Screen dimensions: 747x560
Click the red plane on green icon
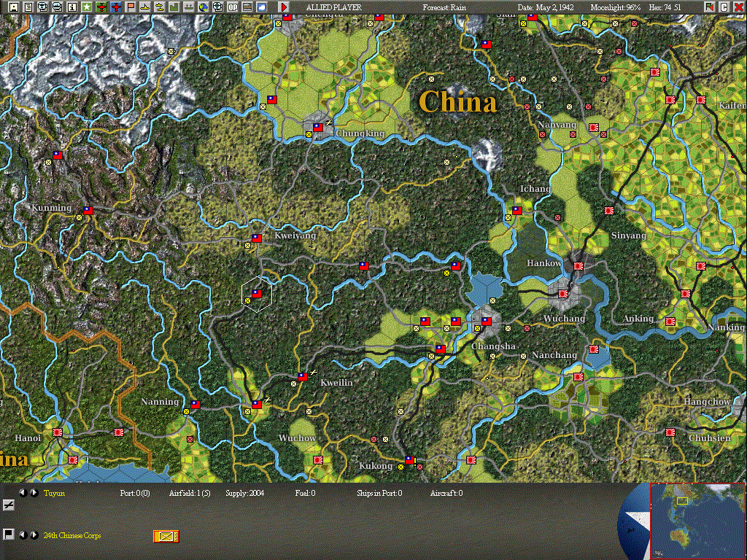click(x=101, y=7)
